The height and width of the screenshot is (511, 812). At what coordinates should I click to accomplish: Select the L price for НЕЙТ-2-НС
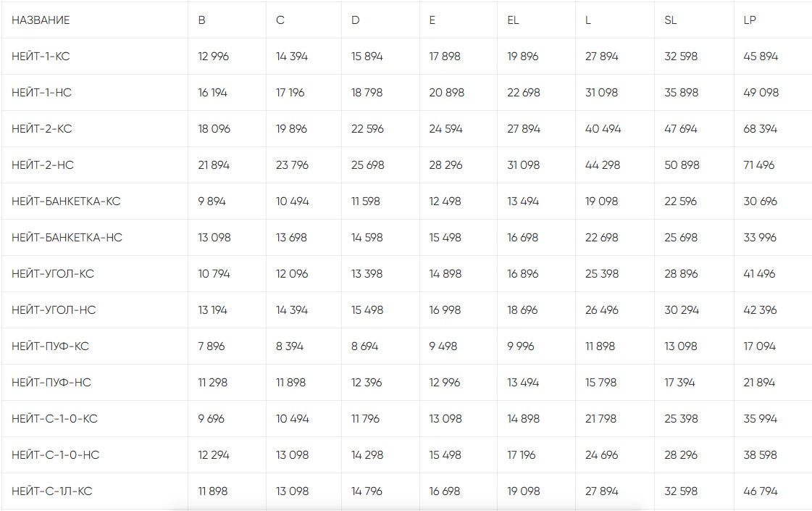coord(603,165)
